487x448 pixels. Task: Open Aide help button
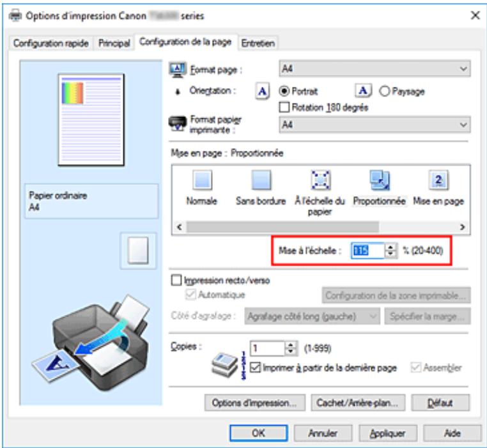(x=452, y=433)
